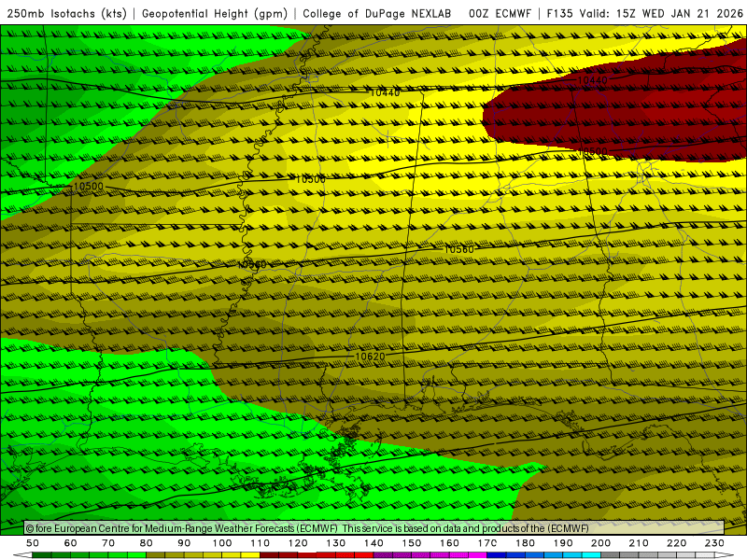Viewport: 747px width, 560px height.
Task: Click the '100' value on the legend scale
Action: 222,543
